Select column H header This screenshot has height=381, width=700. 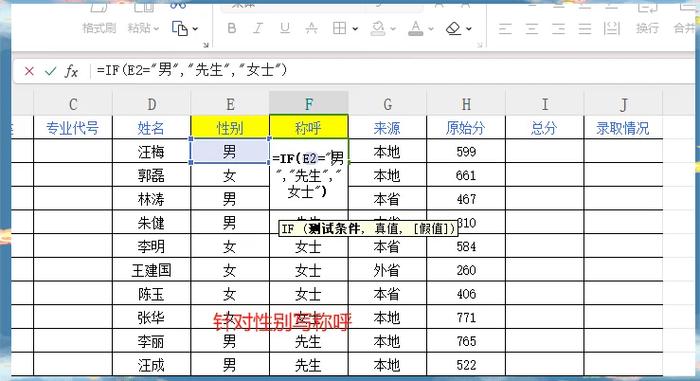pos(466,104)
